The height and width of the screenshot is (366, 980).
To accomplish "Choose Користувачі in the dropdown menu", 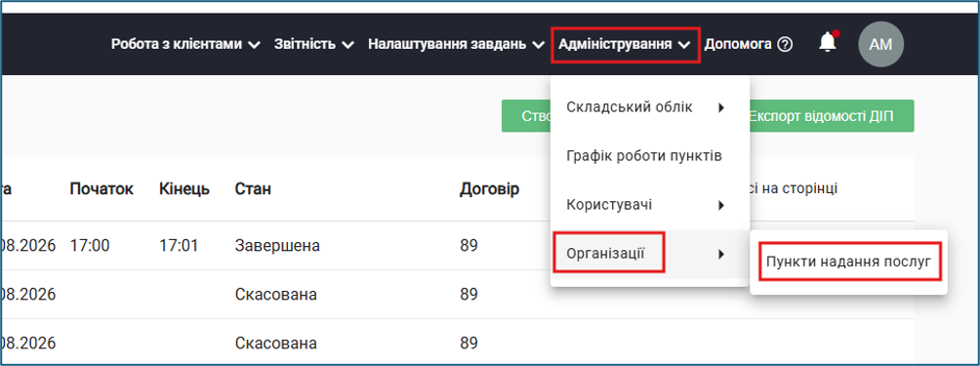I will [650, 205].
